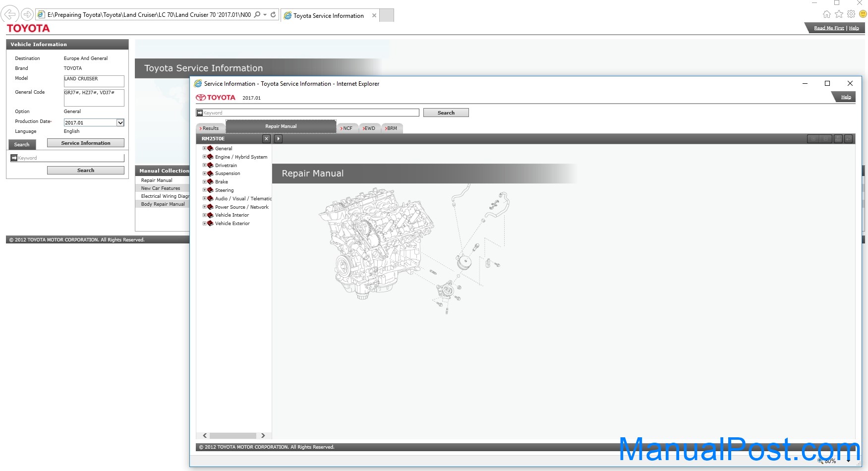Click the keyword arrow icon in the Service Information window
Viewport: 868px width, 471px height.
pos(200,113)
